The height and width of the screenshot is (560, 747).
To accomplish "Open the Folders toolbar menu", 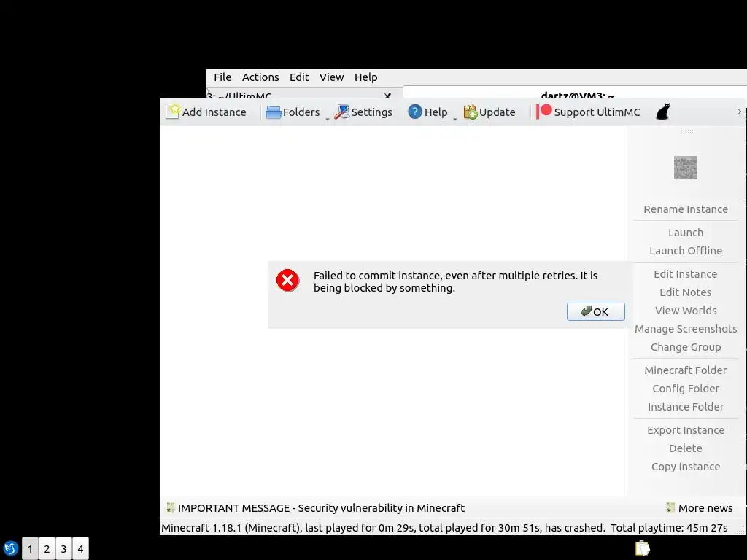I will pos(293,112).
